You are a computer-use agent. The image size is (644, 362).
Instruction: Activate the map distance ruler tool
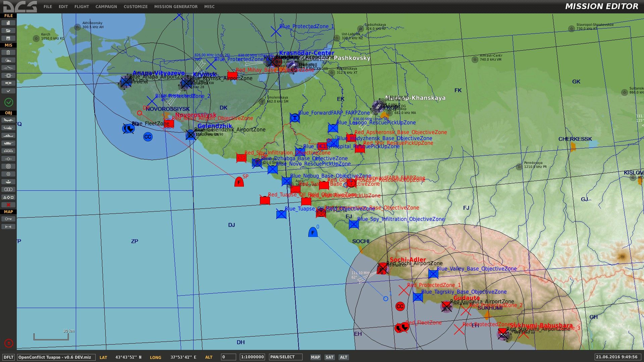(8, 227)
